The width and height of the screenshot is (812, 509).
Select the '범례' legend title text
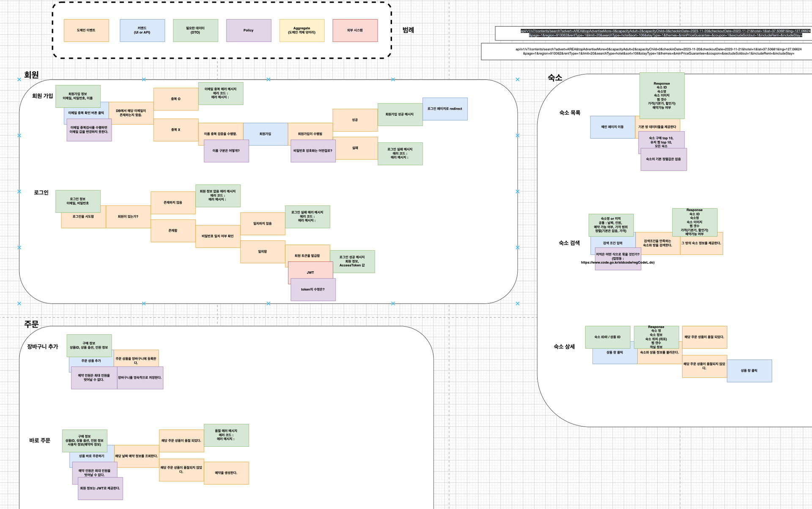408,30
